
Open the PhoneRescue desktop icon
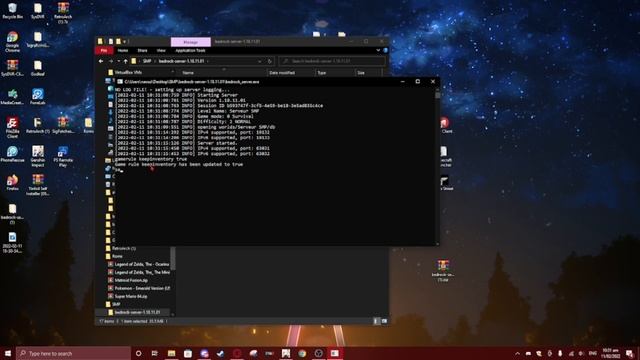click(x=12, y=154)
